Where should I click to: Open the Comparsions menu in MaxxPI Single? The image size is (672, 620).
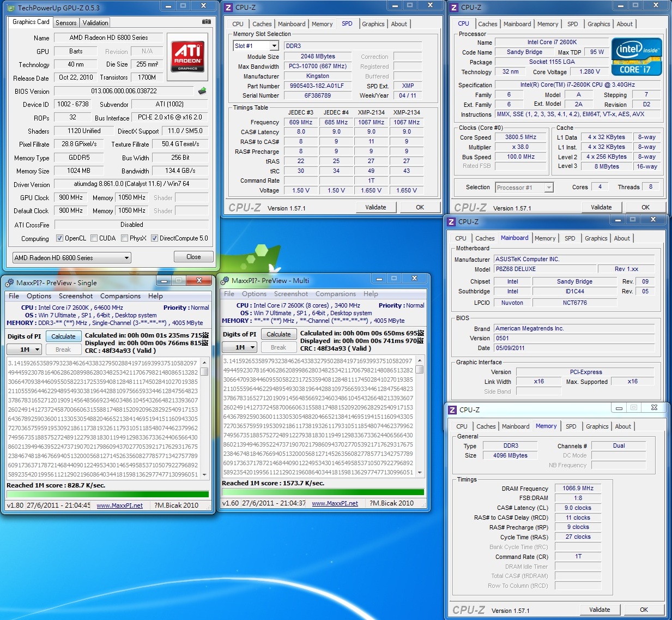point(120,296)
